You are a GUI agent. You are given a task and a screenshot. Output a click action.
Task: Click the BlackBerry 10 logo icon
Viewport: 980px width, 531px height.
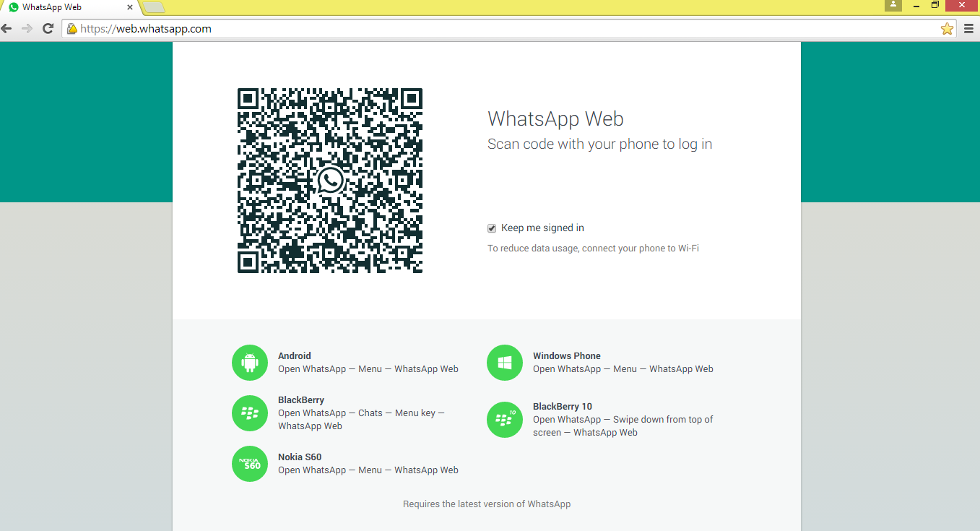(505, 420)
